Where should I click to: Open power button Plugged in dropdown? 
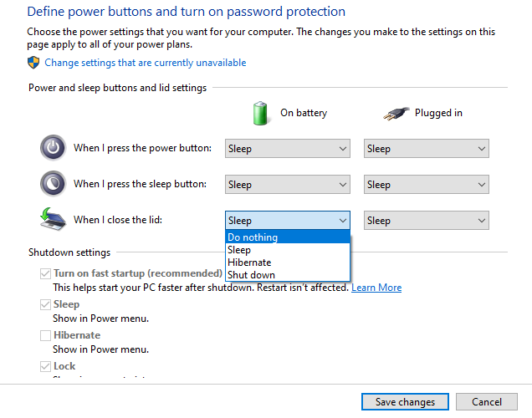click(426, 149)
